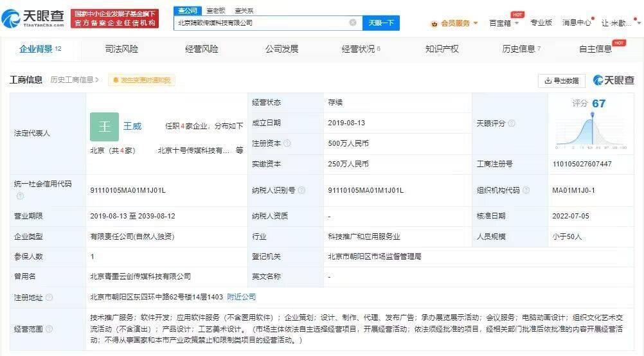Click the 王 avatar of the legal representative
Image resolution: width=644 pixels, height=356 pixels.
[104, 127]
